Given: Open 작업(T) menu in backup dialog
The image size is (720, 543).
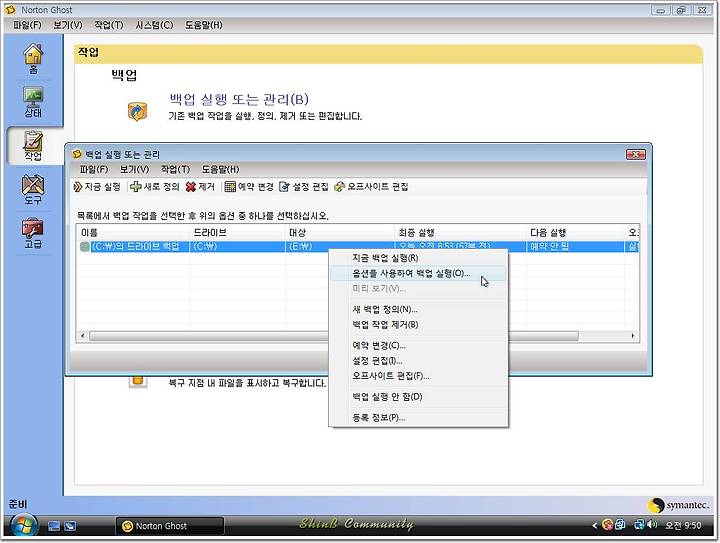Looking at the screenshot, I should pos(175,169).
